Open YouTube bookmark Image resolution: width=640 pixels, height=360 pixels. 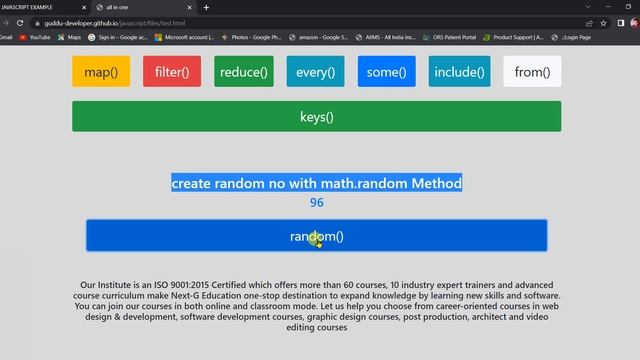click(x=35, y=37)
